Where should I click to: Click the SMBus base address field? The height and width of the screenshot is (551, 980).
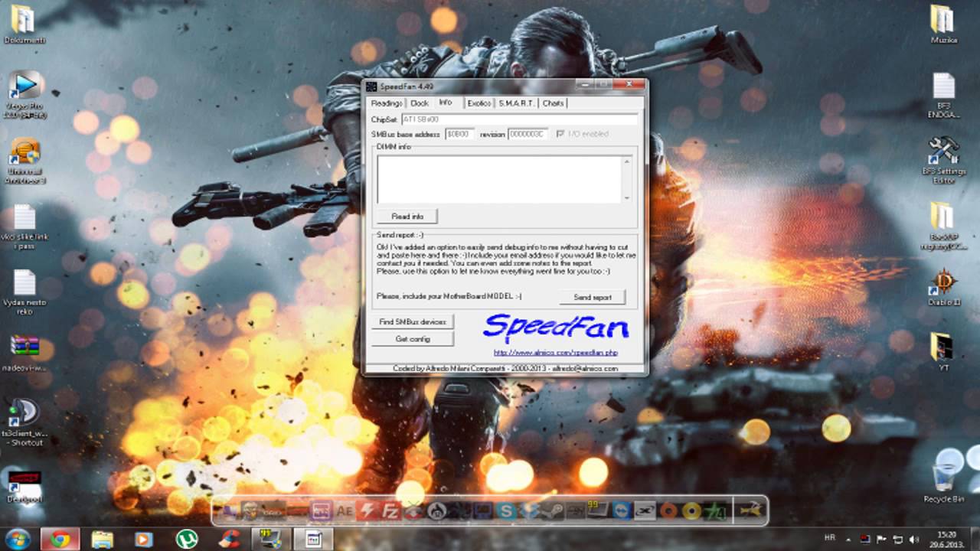click(x=460, y=134)
